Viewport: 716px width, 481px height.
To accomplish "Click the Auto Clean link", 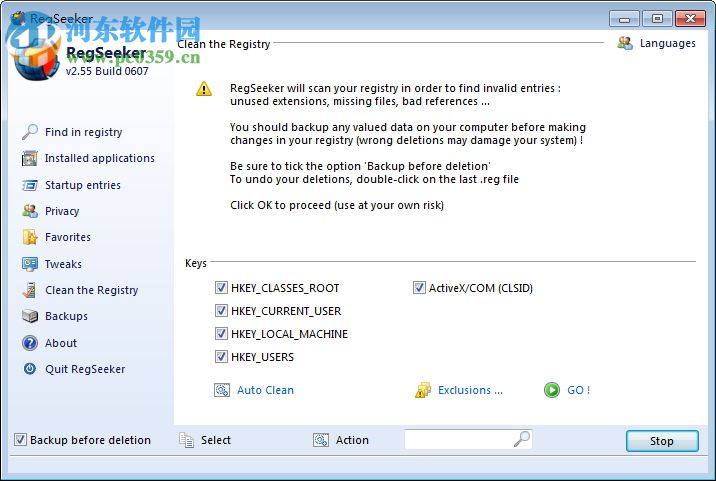I will point(265,390).
